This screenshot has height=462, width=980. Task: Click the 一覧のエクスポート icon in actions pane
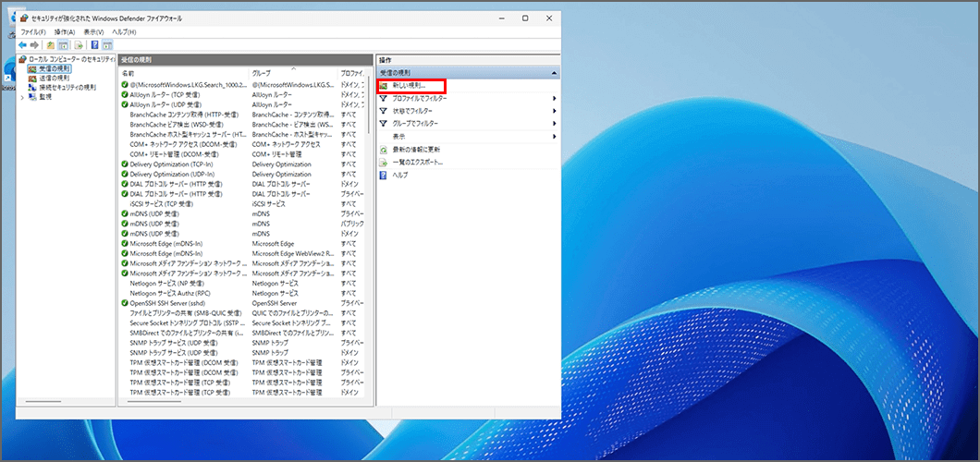(x=384, y=162)
